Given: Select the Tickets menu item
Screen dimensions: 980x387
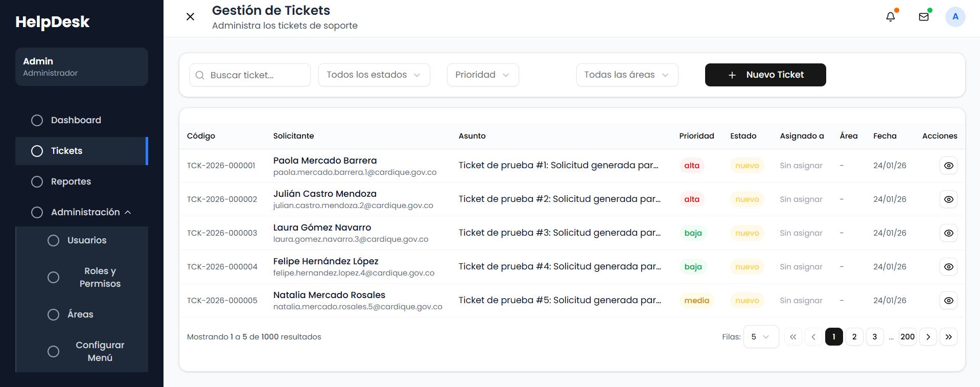Looking at the screenshot, I should [x=82, y=151].
